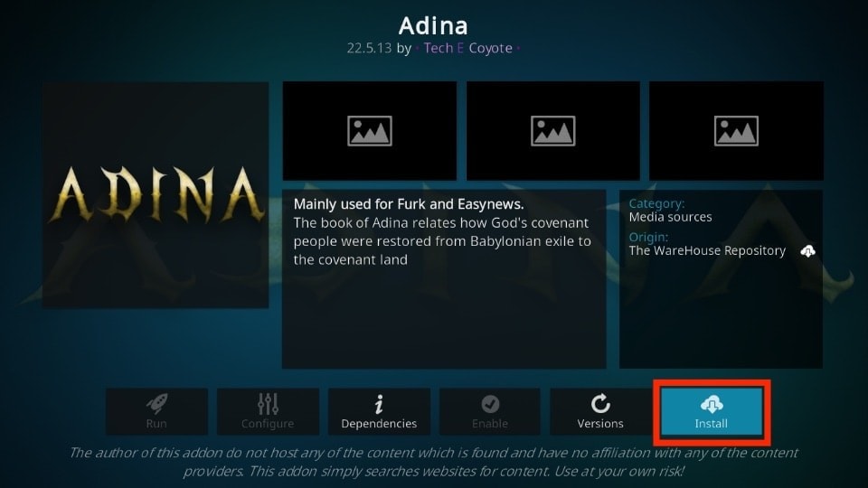Open the Versions button label
Screen dimensions: 868x488
[x=600, y=424]
